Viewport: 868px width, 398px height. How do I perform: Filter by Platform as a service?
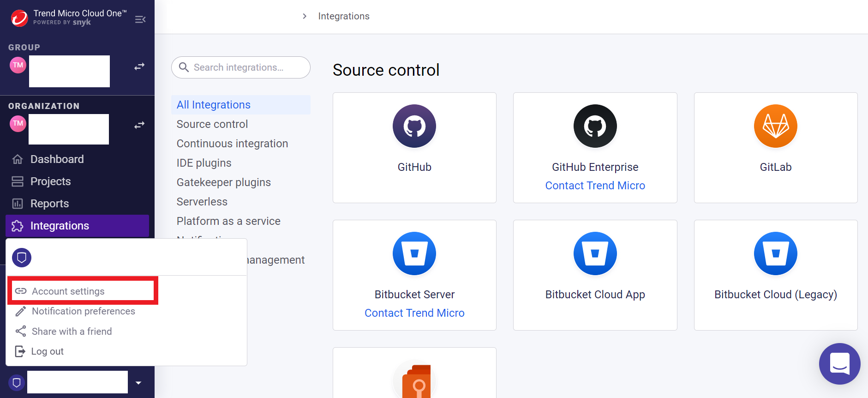[229, 221]
